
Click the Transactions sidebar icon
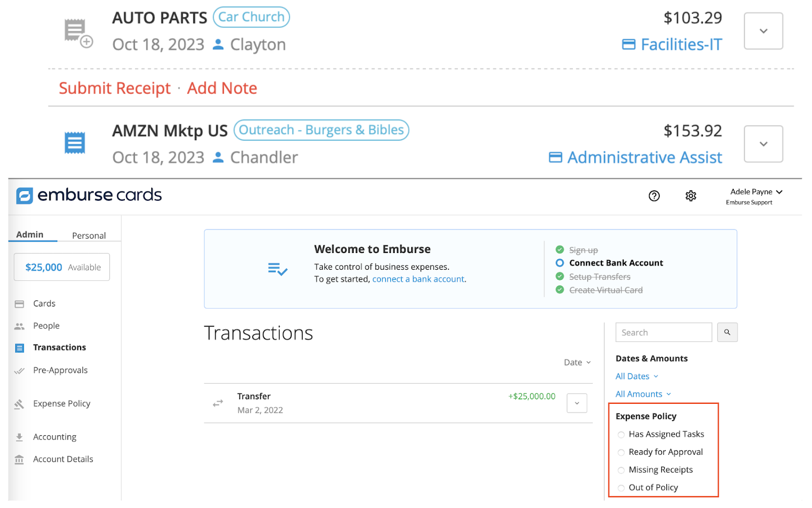click(x=19, y=348)
